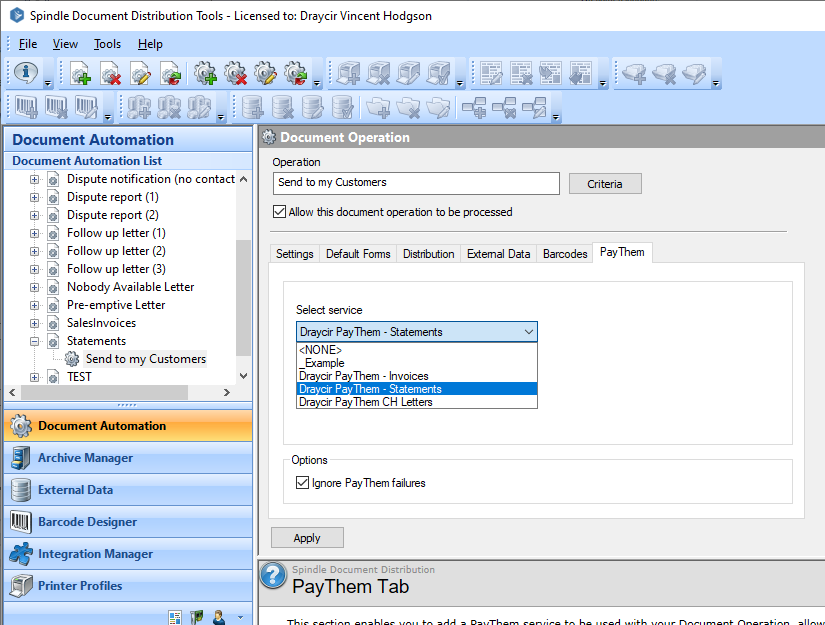
Task: Open the Barcode Designer panel
Action: point(128,522)
